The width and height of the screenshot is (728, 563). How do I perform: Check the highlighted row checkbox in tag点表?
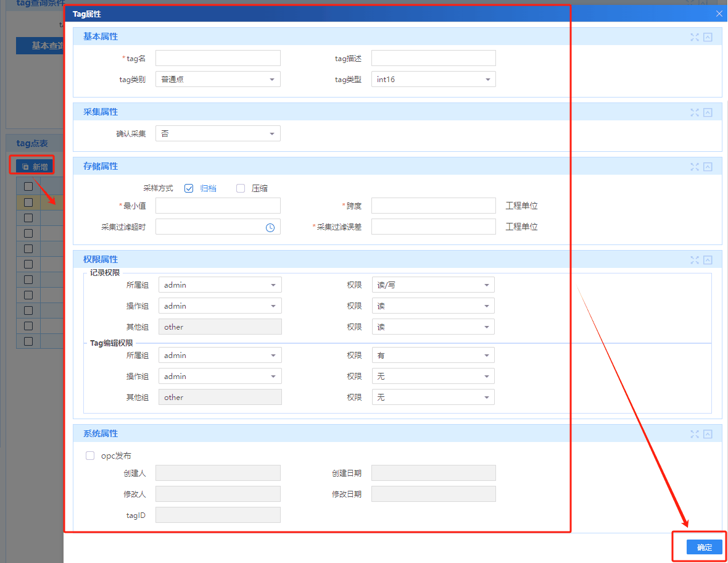click(28, 202)
